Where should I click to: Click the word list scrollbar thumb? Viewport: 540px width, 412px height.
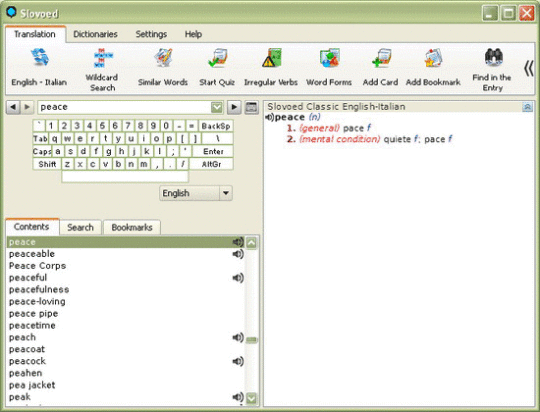pyautogui.click(x=251, y=340)
